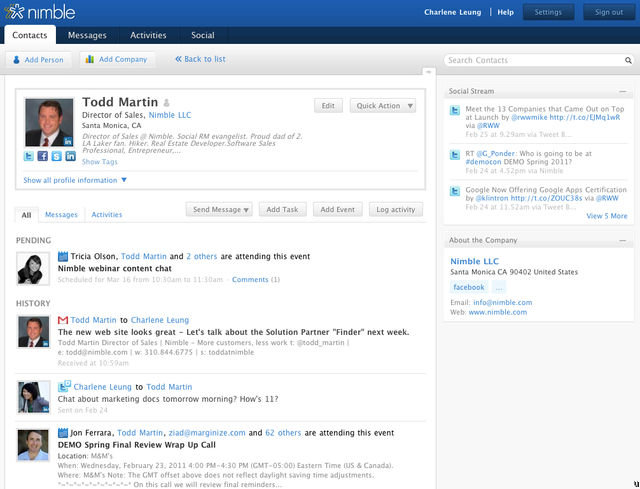Switch to the Messages top navigation tab
The image size is (640, 489).
point(87,36)
